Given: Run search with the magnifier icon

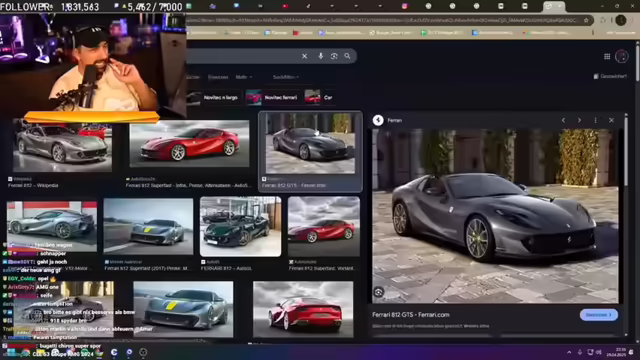Looking at the screenshot, I should pos(347,56).
